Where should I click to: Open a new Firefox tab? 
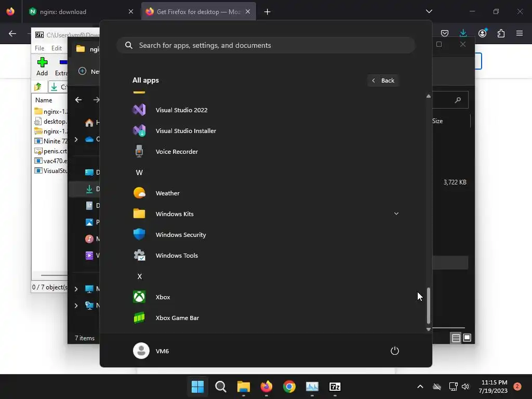pyautogui.click(x=268, y=12)
